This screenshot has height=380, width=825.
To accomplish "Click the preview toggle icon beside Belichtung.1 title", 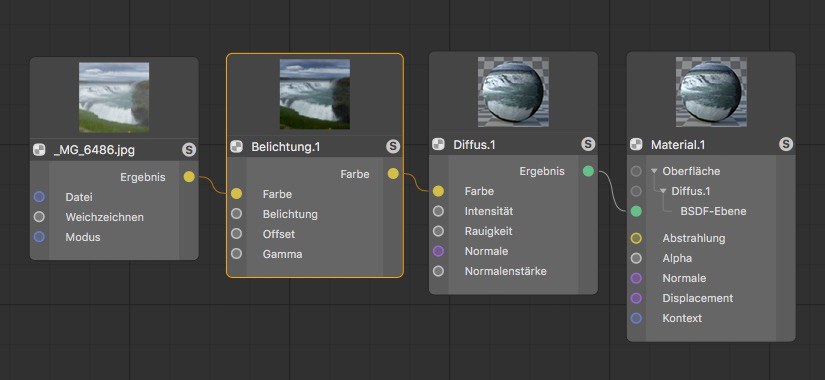I will pyautogui.click(x=236, y=147).
